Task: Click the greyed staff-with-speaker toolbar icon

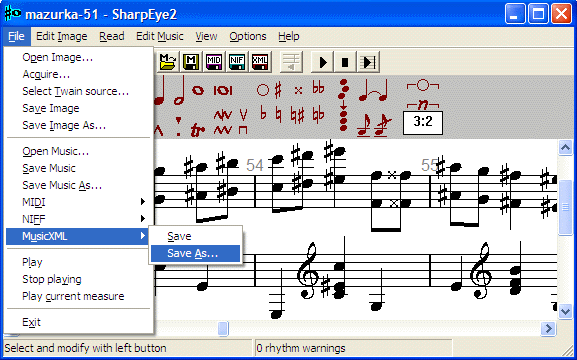Action: tap(291, 62)
